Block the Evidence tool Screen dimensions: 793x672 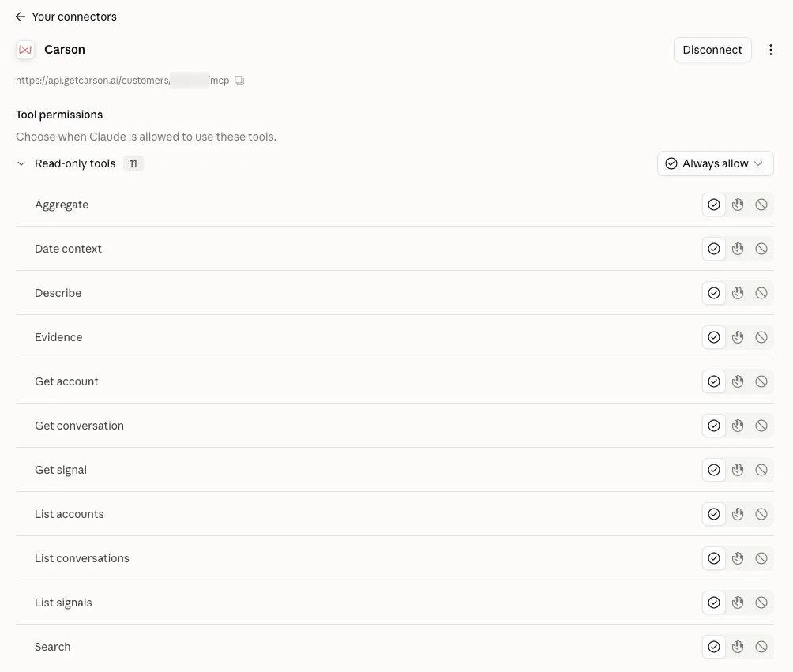click(x=761, y=337)
